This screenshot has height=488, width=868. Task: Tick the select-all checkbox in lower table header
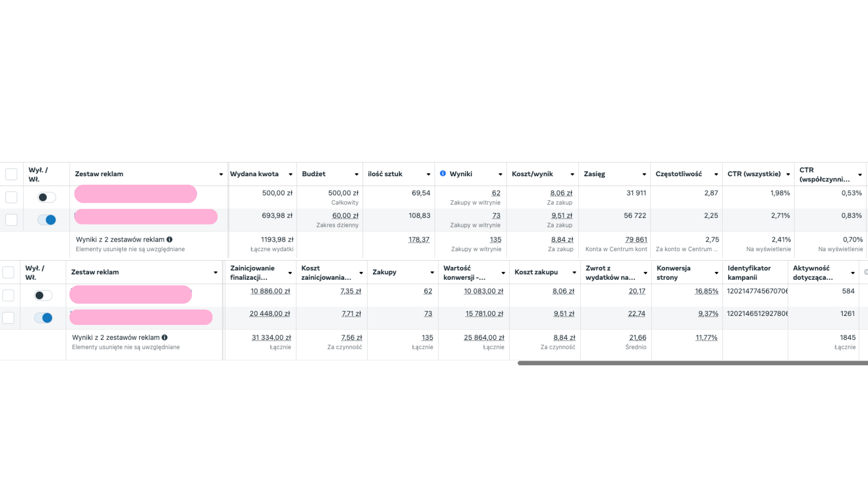click(x=9, y=272)
